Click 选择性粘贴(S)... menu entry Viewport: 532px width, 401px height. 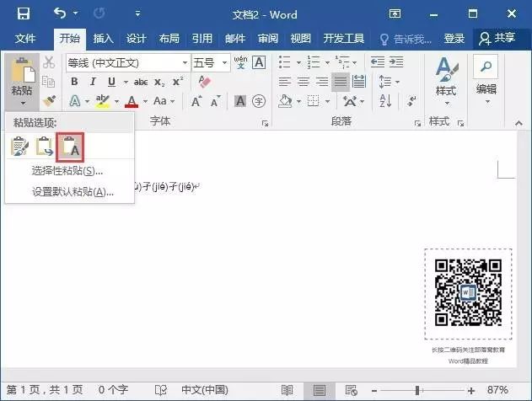click(67, 171)
